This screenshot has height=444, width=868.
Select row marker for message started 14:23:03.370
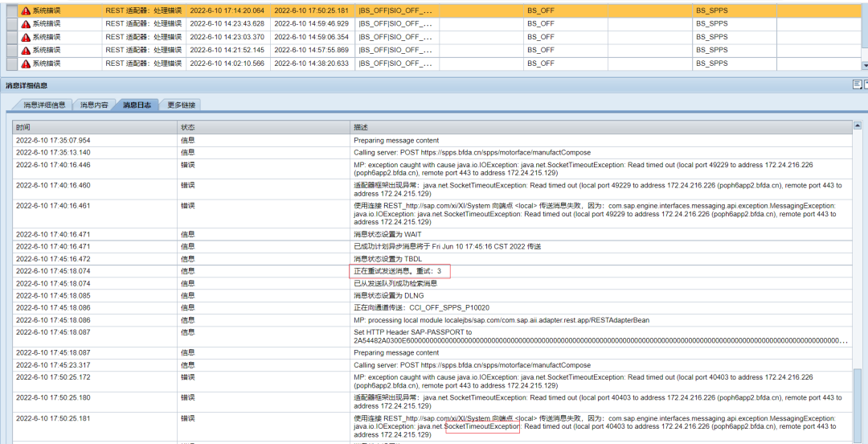[x=11, y=37]
